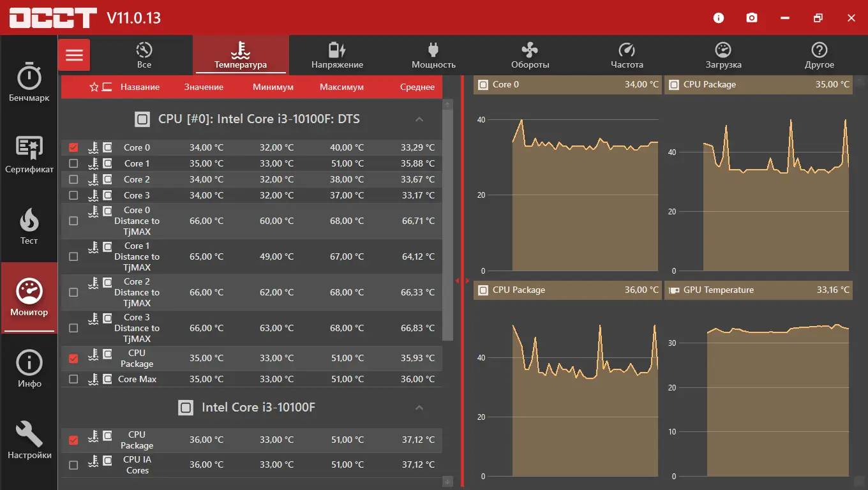Click the display column icon in header
The image size is (868, 490).
point(107,87)
